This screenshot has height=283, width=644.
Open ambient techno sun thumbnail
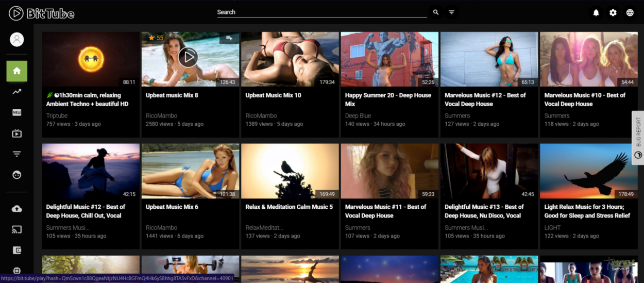[x=91, y=59]
